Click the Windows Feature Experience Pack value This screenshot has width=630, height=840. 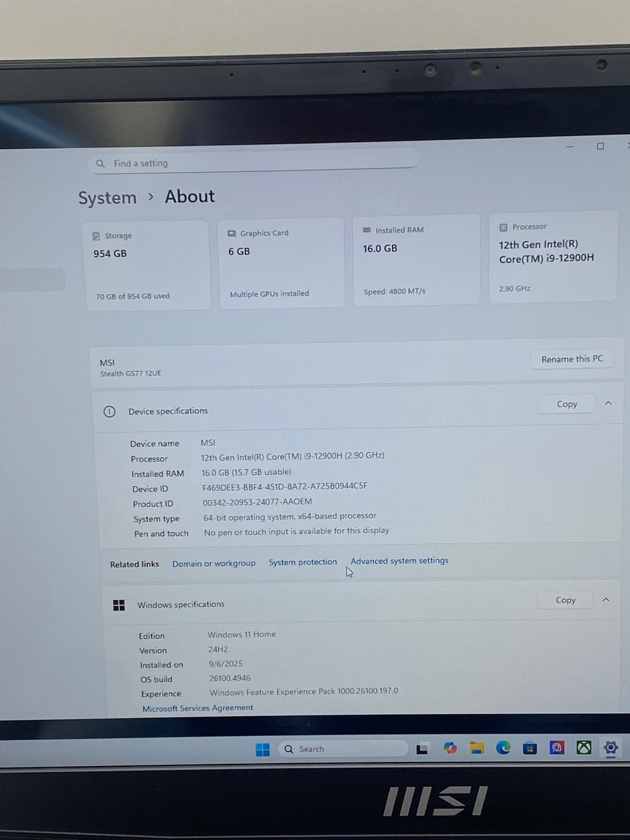click(x=304, y=692)
